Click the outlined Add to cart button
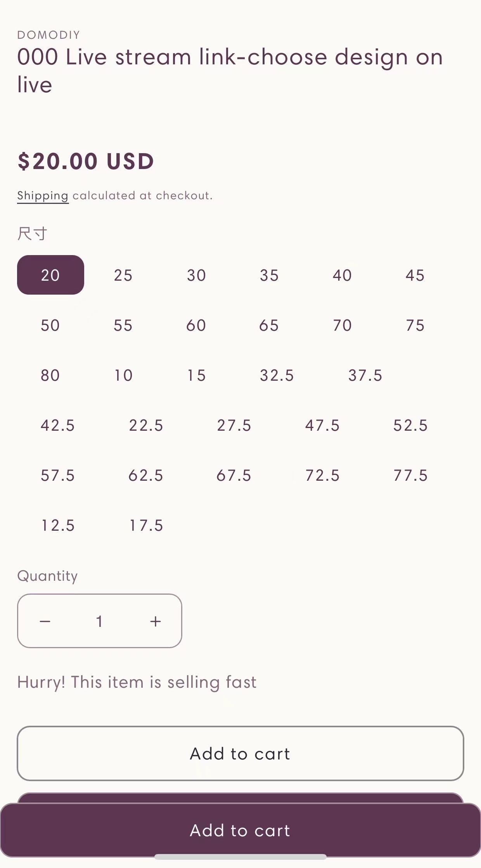This screenshot has height=868, width=481. [240, 754]
